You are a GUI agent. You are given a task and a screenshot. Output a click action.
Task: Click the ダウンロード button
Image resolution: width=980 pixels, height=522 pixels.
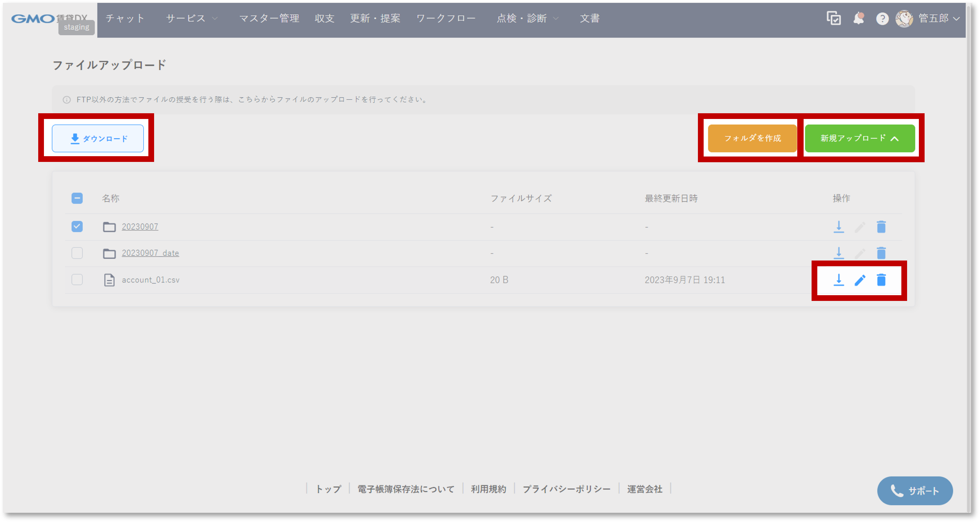pos(98,138)
